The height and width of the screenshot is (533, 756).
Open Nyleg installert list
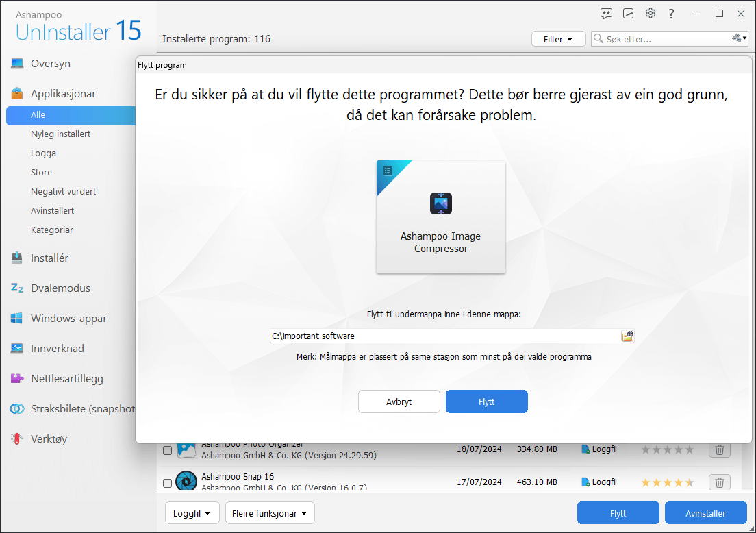click(x=61, y=134)
